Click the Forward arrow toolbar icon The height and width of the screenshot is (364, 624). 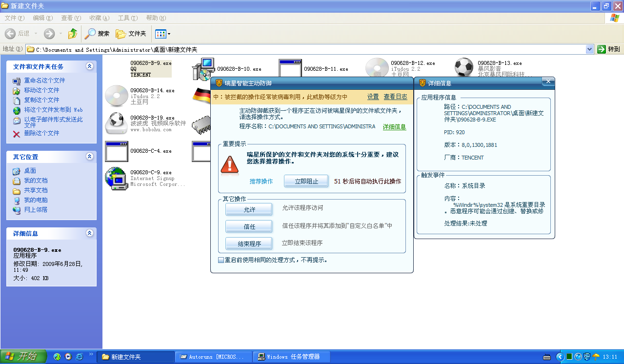tap(49, 34)
